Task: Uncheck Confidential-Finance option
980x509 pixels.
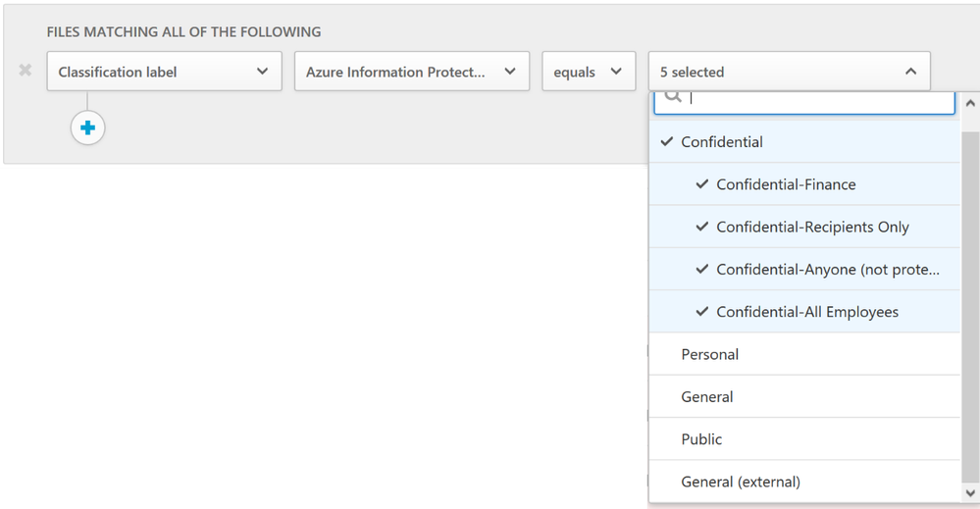Action: [x=804, y=184]
